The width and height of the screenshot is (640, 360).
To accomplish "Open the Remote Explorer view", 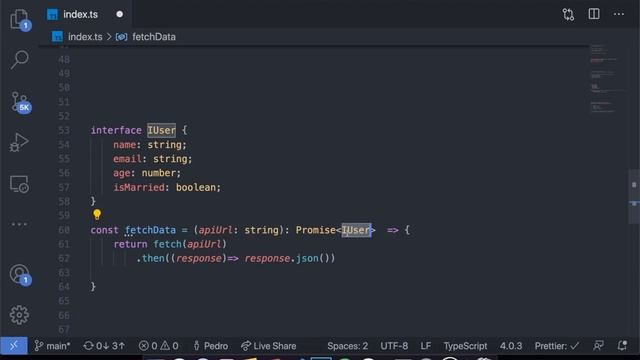I will [x=19, y=184].
